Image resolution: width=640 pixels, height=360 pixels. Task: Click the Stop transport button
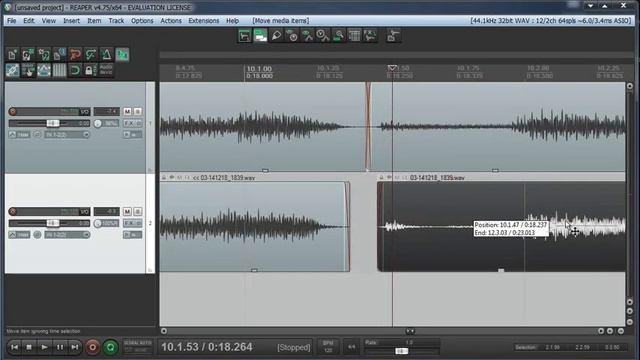[x=29, y=347]
